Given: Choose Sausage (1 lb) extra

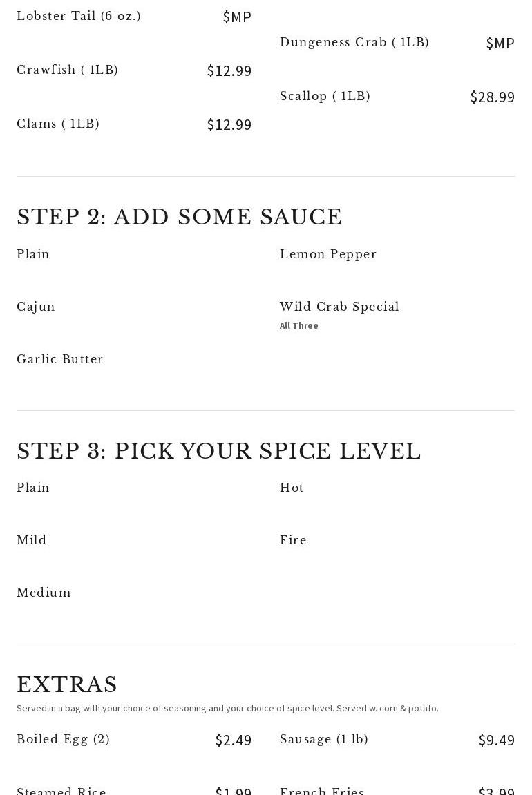Looking at the screenshot, I should coord(324,740).
